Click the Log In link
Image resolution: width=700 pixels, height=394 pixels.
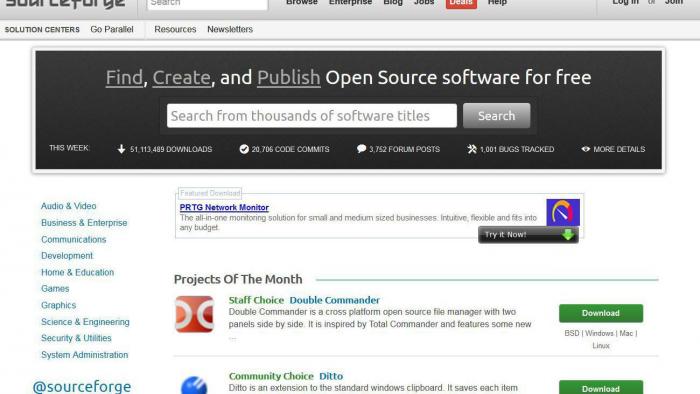point(625,2)
